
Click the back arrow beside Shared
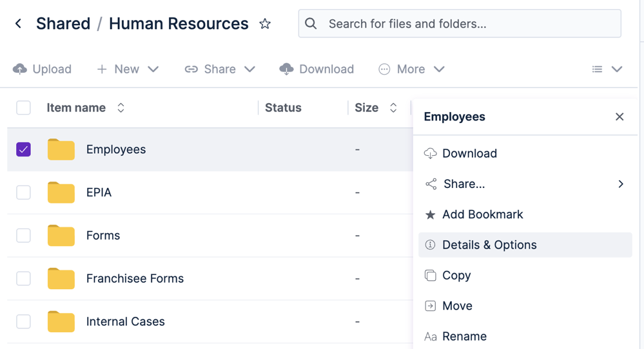pos(18,24)
